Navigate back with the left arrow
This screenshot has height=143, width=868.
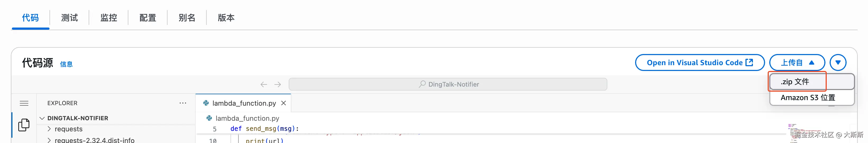[264, 84]
